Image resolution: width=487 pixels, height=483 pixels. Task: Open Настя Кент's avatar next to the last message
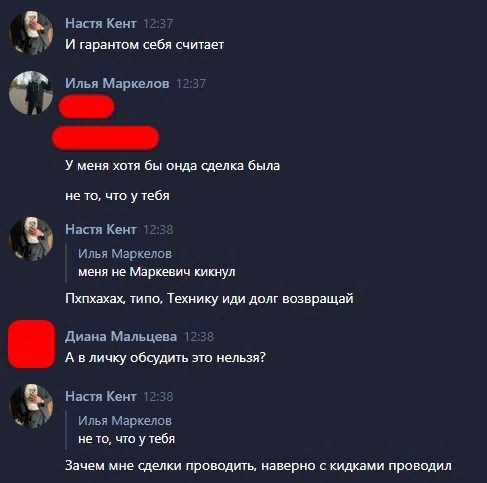(x=31, y=406)
